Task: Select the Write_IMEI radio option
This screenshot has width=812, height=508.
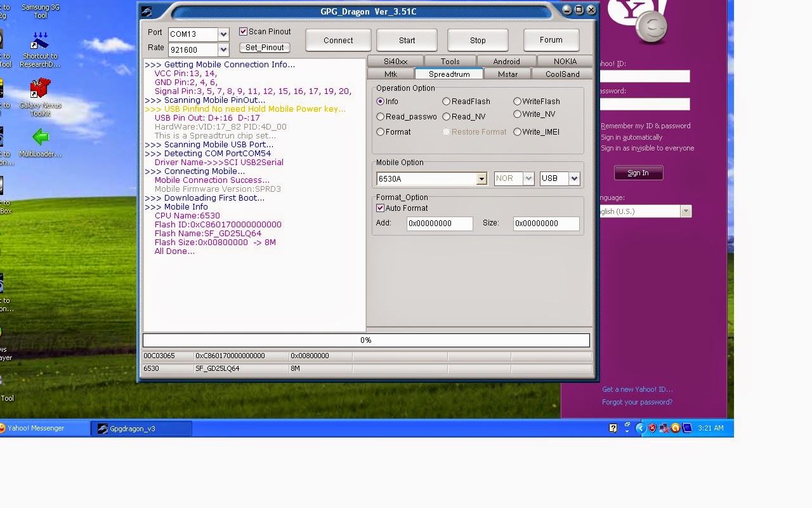Action: tap(518, 132)
